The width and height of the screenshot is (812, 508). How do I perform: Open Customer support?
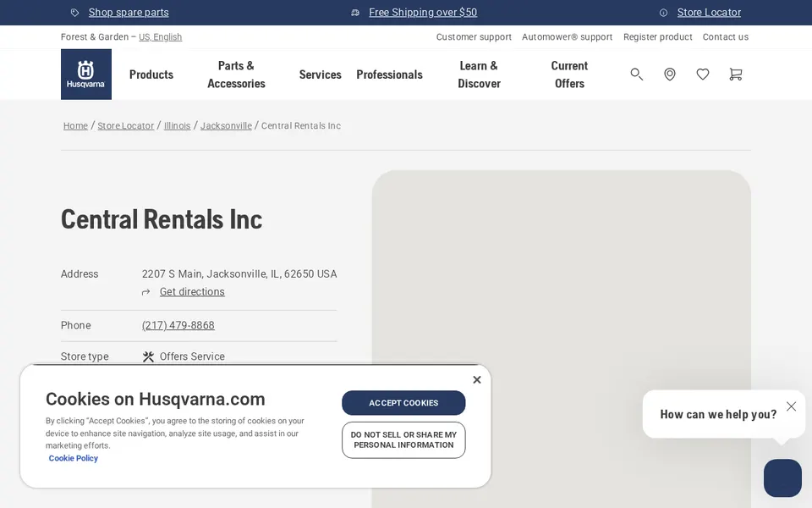[x=474, y=36]
